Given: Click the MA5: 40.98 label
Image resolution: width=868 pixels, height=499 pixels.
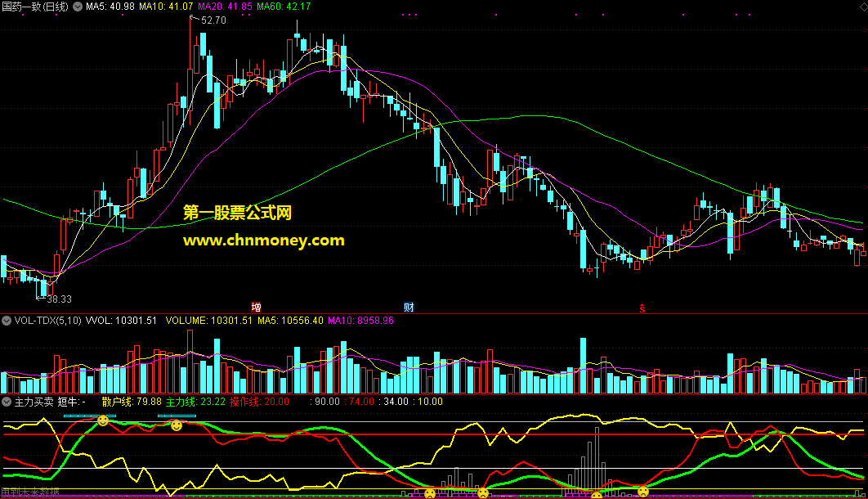Looking at the screenshot, I should click(110, 7).
